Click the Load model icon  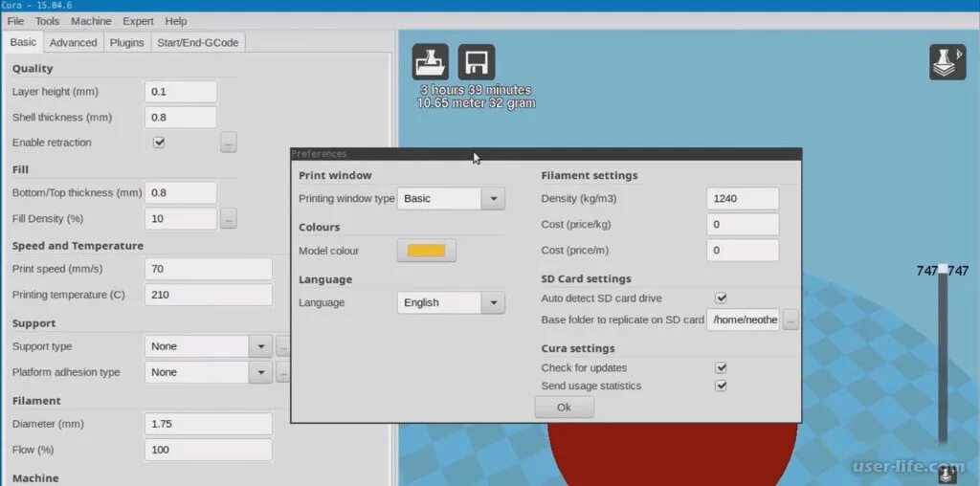coord(430,61)
